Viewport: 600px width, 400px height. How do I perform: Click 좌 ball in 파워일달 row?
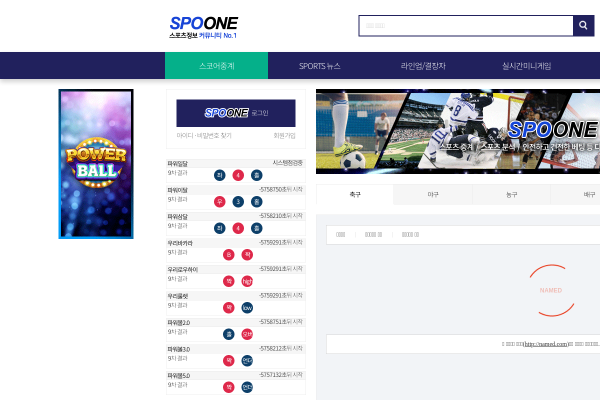220,175
